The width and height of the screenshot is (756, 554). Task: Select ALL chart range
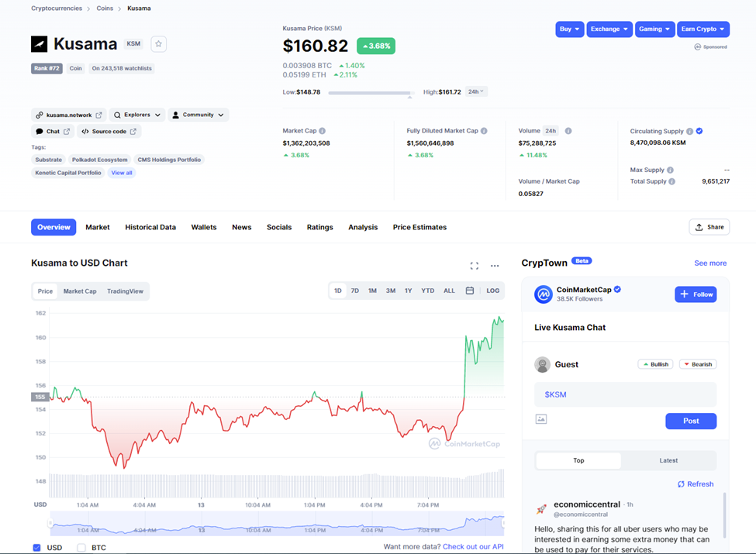[449, 291]
